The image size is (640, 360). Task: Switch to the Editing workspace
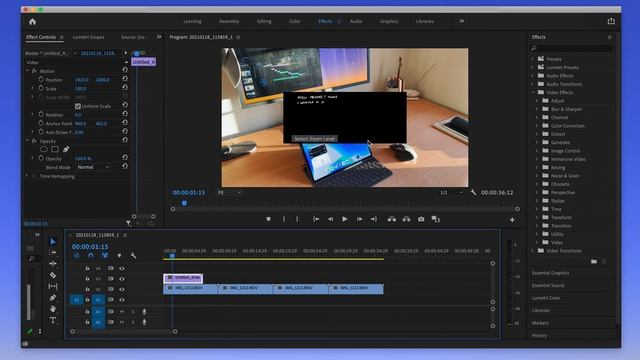[x=264, y=21]
